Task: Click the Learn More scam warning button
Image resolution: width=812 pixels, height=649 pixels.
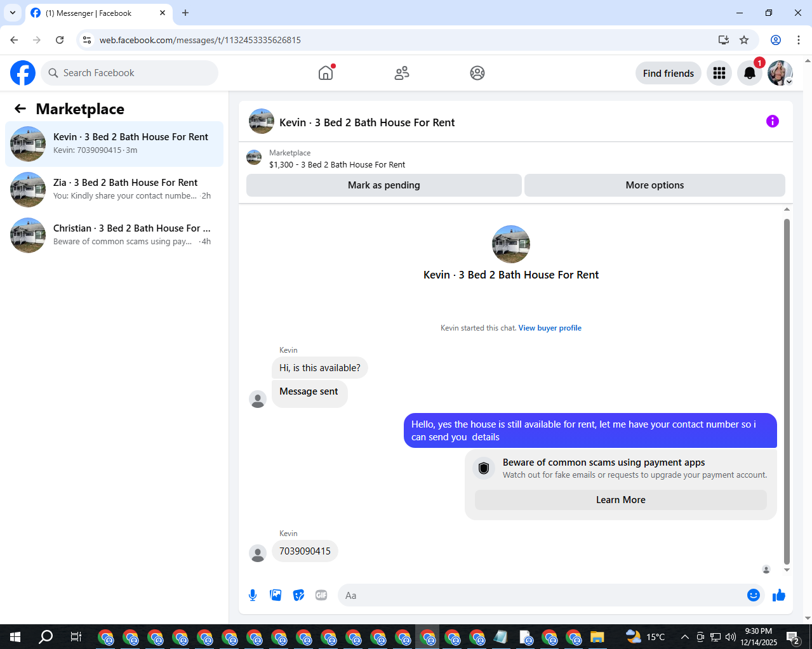Action: coord(621,500)
